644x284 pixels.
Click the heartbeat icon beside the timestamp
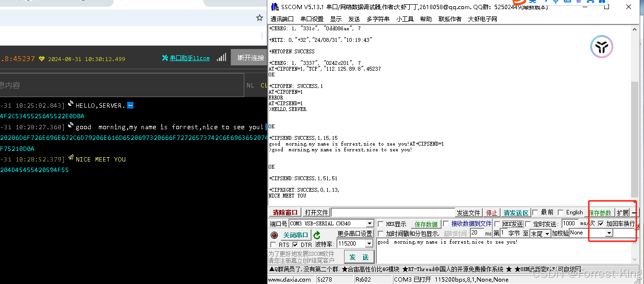coord(42,59)
